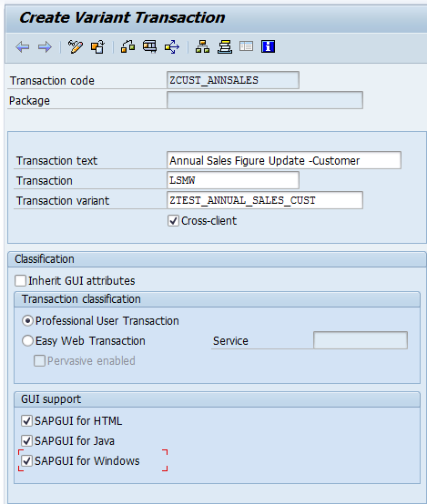Uncheck SAPGUI for Java checkbox
Image resolution: width=427 pixels, height=504 pixels.
pos(26,440)
